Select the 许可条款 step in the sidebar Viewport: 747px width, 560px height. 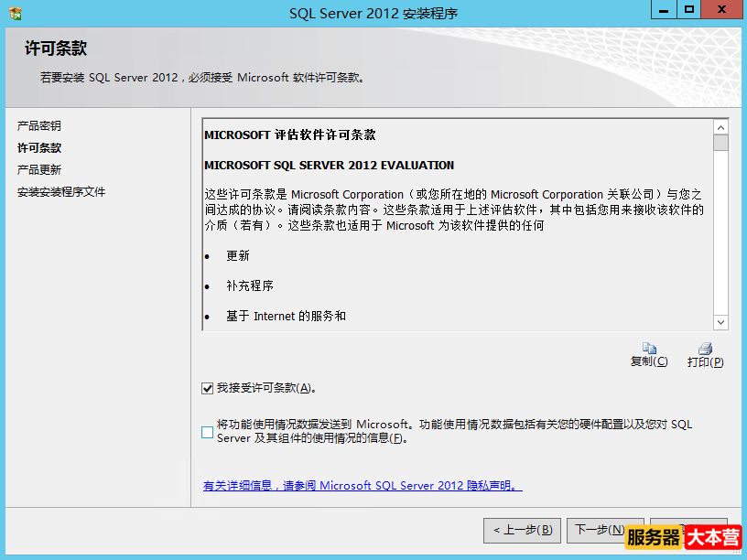click(39, 147)
